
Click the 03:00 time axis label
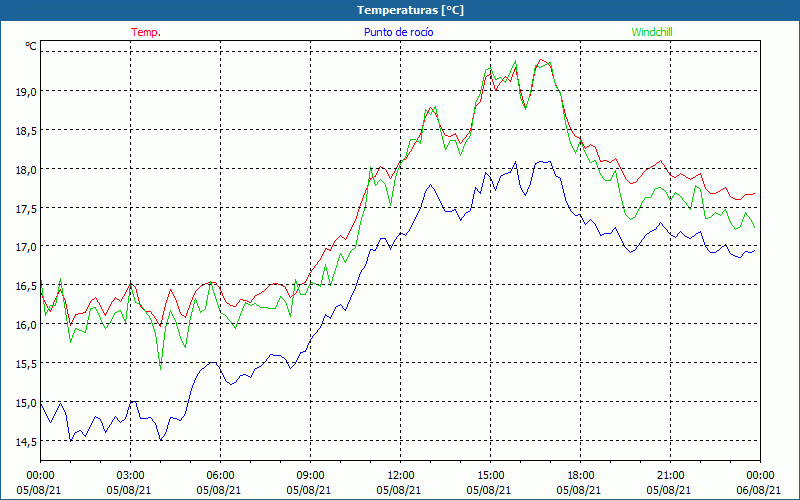130,476
